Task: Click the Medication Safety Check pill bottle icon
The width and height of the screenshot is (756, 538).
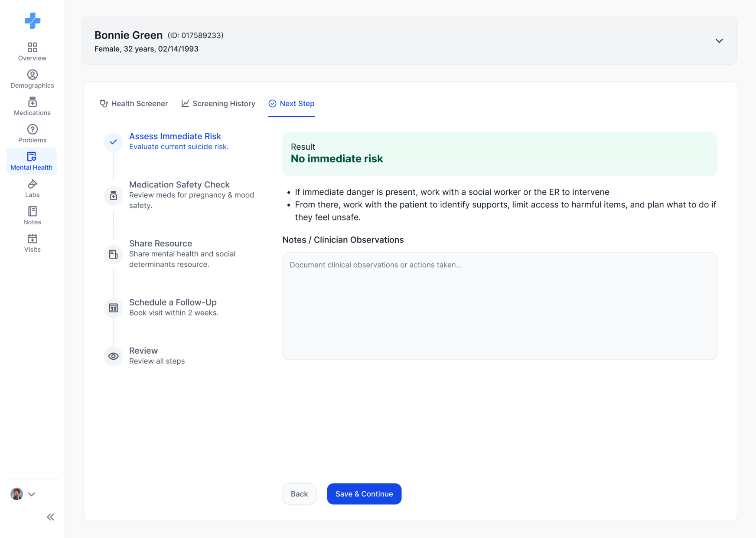Action: (x=113, y=195)
